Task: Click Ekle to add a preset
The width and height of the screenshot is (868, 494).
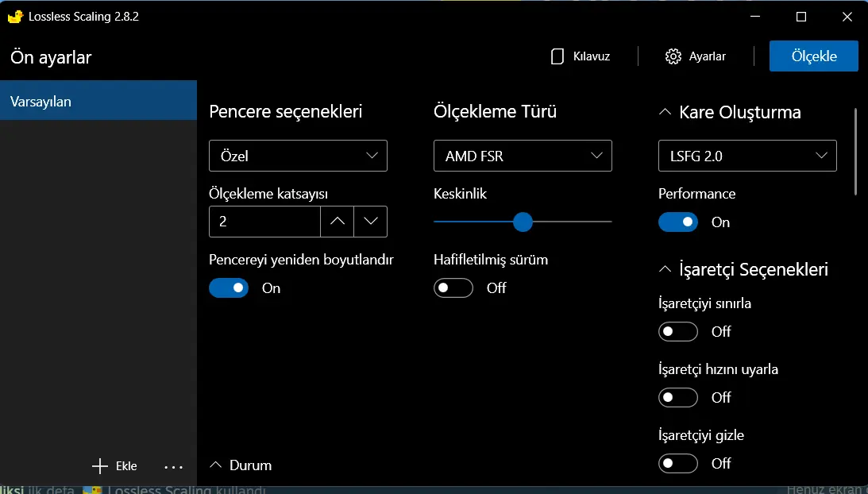Action: tap(114, 465)
